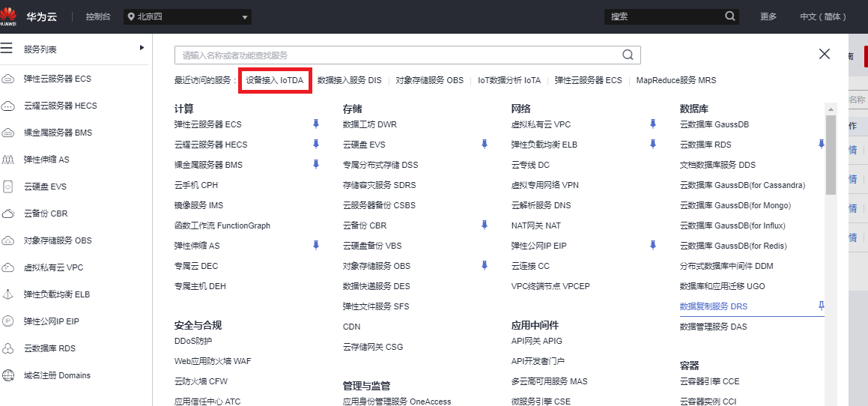The image size is (868, 406).
Task: Click the 虚拟私有云 VPC sidebar icon
Action: coord(7,267)
